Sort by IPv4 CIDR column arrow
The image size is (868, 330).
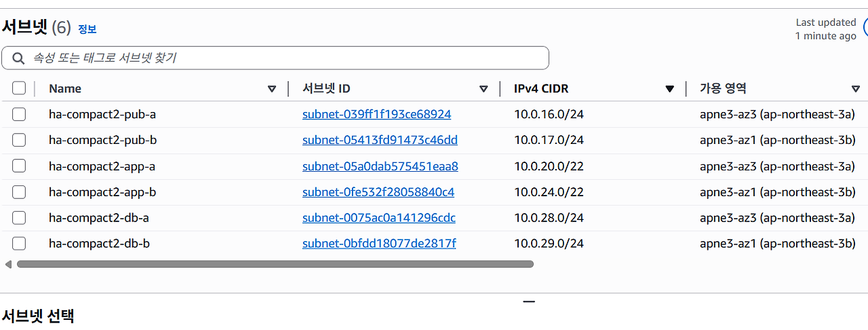pyautogui.click(x=670, y=89)
